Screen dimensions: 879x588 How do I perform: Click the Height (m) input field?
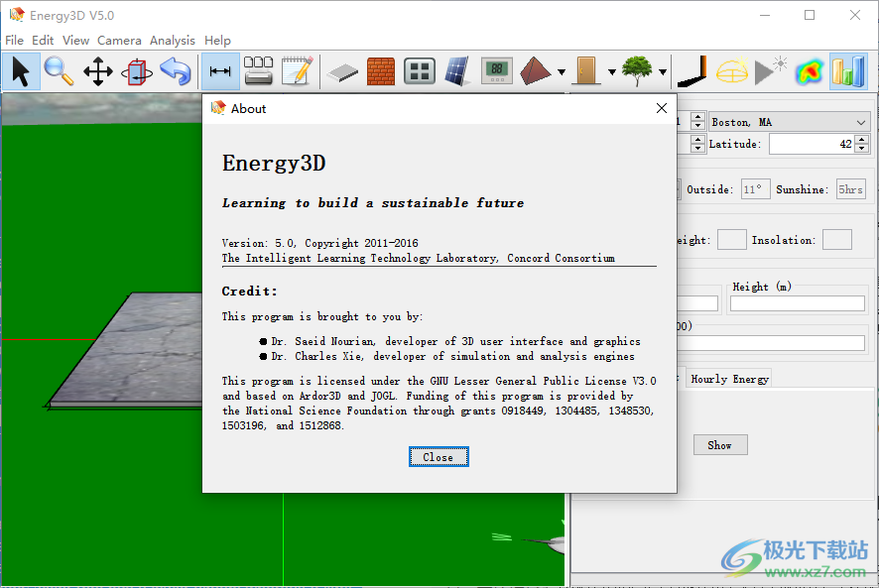click(x=798, y=303)
